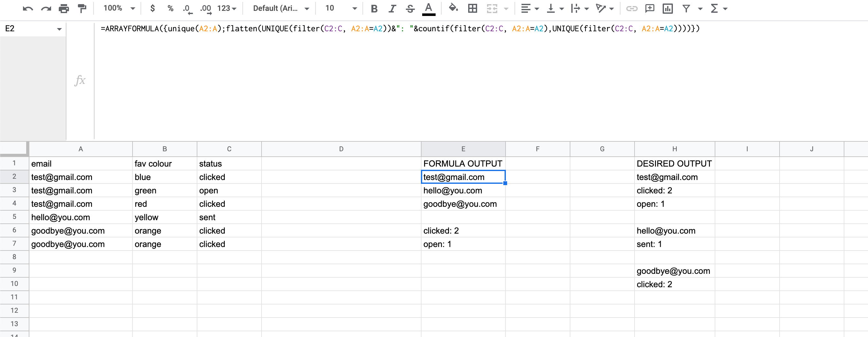Select column C header
The width and height of the screenshot is (868, 337).
[x=229, y=149]
